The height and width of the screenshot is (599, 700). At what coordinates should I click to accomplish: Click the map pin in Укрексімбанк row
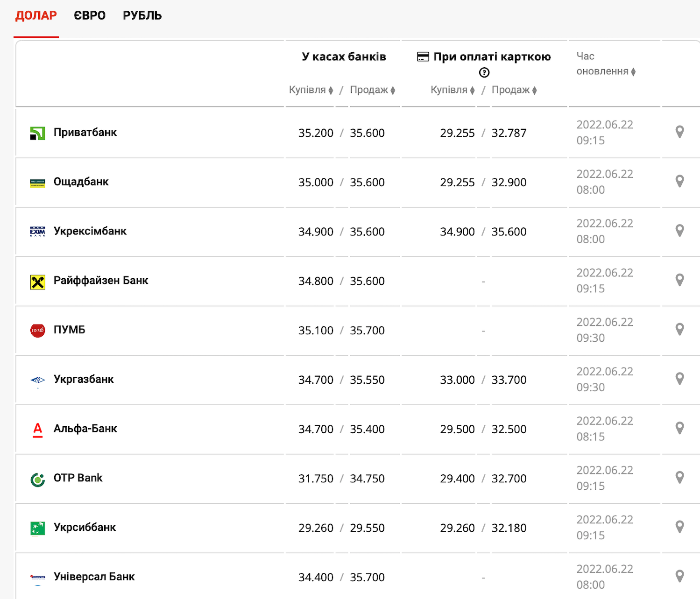pyautogui.click(x=679, y=231)
